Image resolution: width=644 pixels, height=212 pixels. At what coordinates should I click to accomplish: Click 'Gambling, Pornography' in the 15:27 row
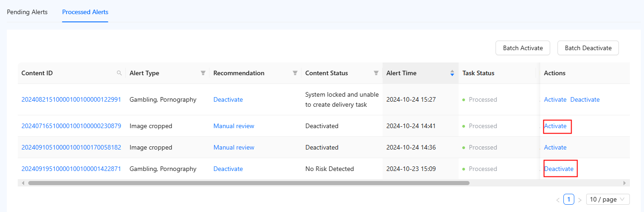163,99
